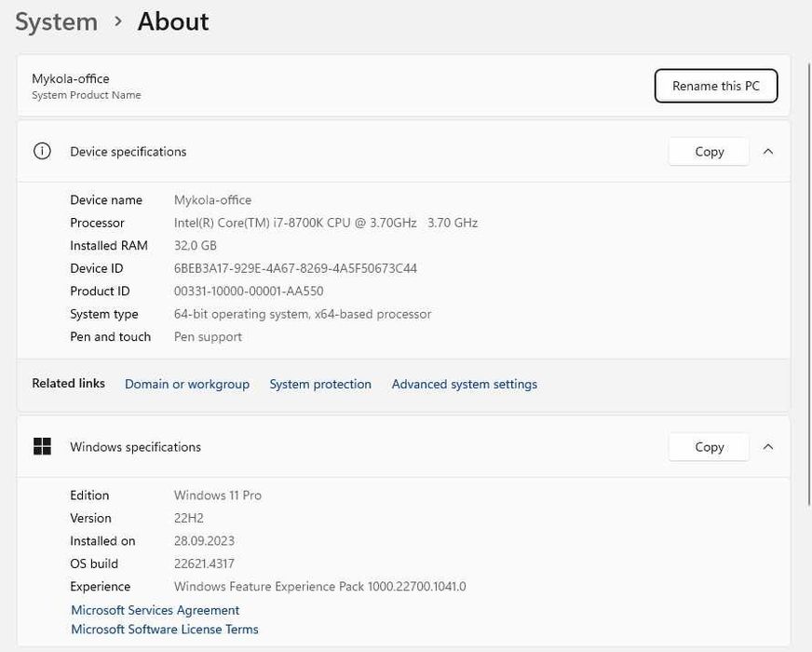Image resolution: width=812 pixels, height=652 pixels.
Task: Click the Version label
Action: coord(90,518)
